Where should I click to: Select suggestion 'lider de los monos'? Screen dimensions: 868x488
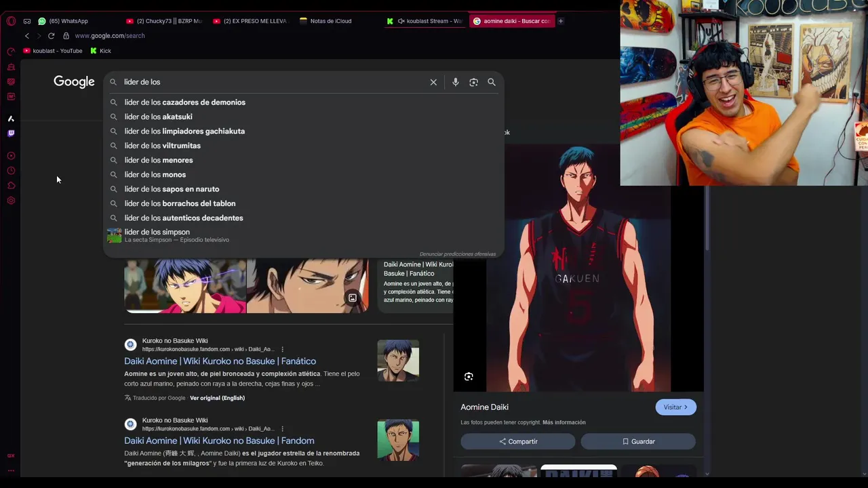303,175
